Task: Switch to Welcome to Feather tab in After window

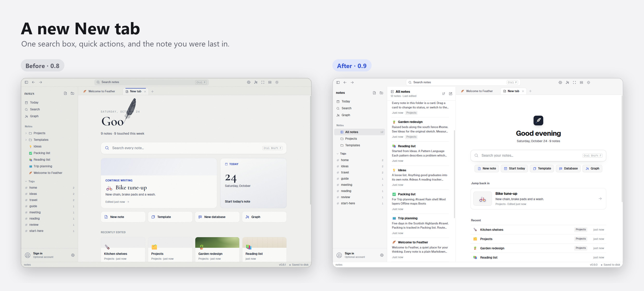Action: (477, 91)
